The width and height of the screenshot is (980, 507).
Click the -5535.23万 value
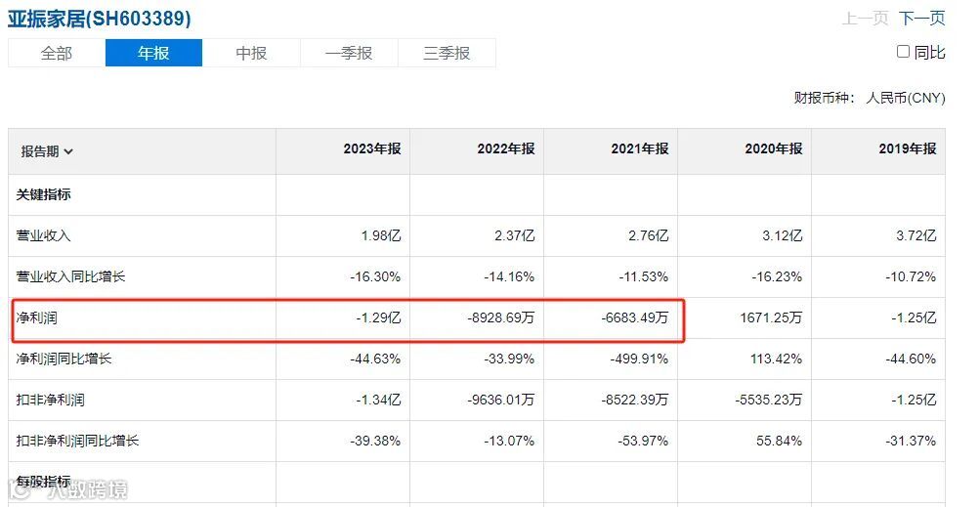pyautogui.click(x=768, y=400)
